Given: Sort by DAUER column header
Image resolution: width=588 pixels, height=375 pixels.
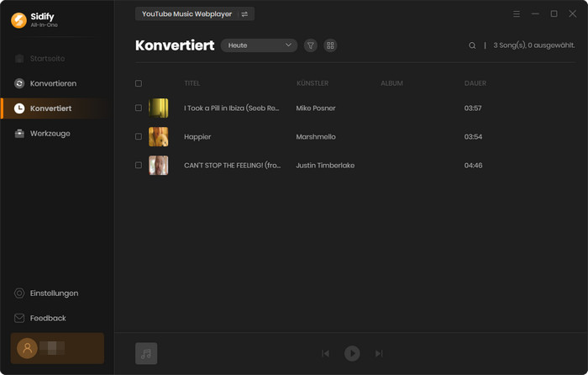Looking at the screenshot, I should [475, 83].
